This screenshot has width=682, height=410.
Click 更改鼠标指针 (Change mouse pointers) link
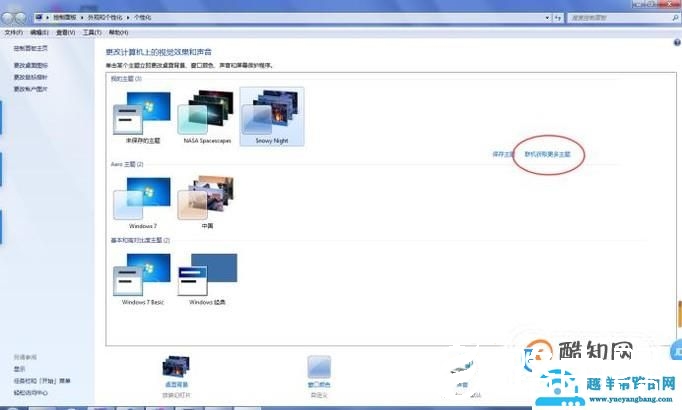pyautogui.click(x=29, y=77)
